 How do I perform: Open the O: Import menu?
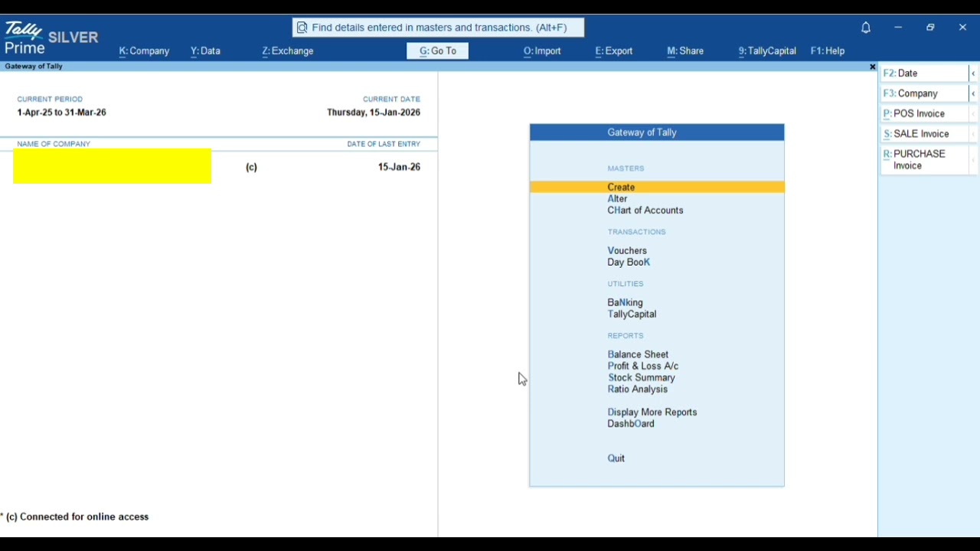542,51
